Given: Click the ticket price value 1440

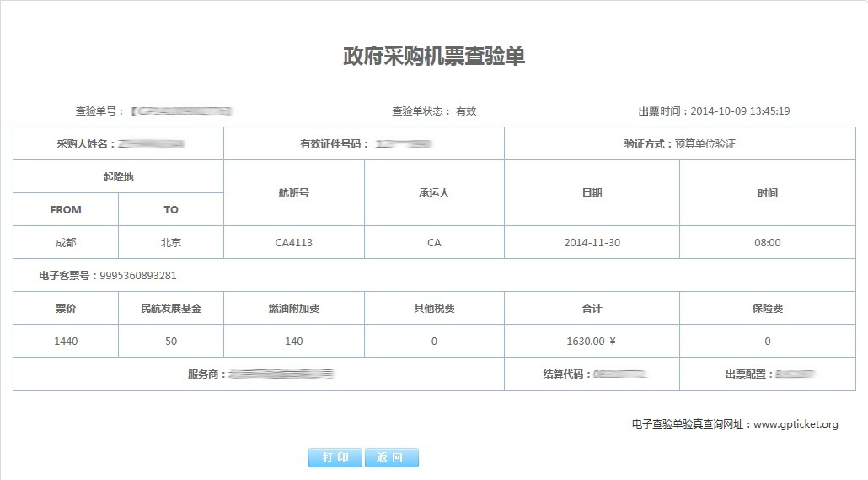Looking at the screenshot, I should 66,342.
